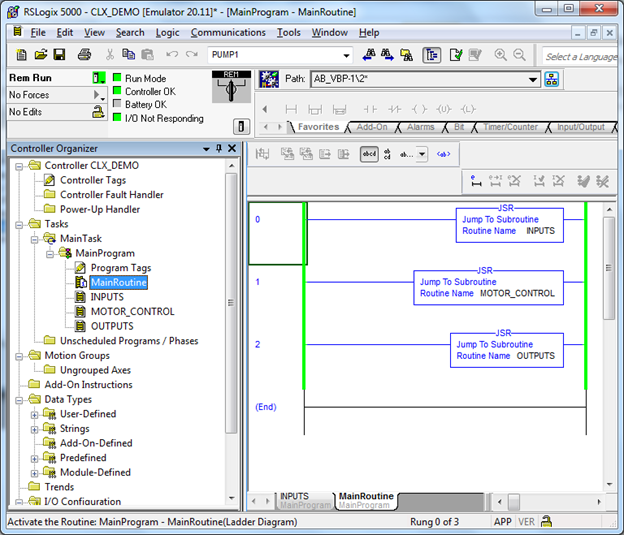Click the RSWho network browse icon

click(551, 79)
